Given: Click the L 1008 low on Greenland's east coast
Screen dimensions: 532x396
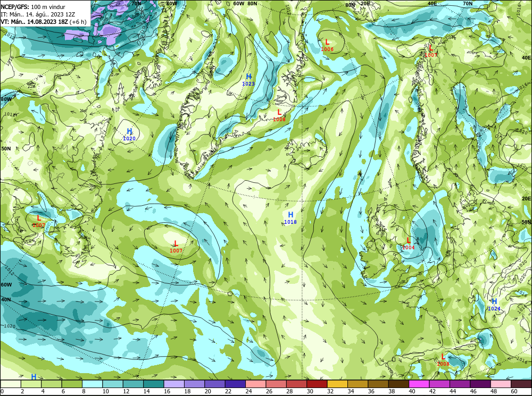Looking at the screenshot, I should pyautogui.click(x=279, y=115).
